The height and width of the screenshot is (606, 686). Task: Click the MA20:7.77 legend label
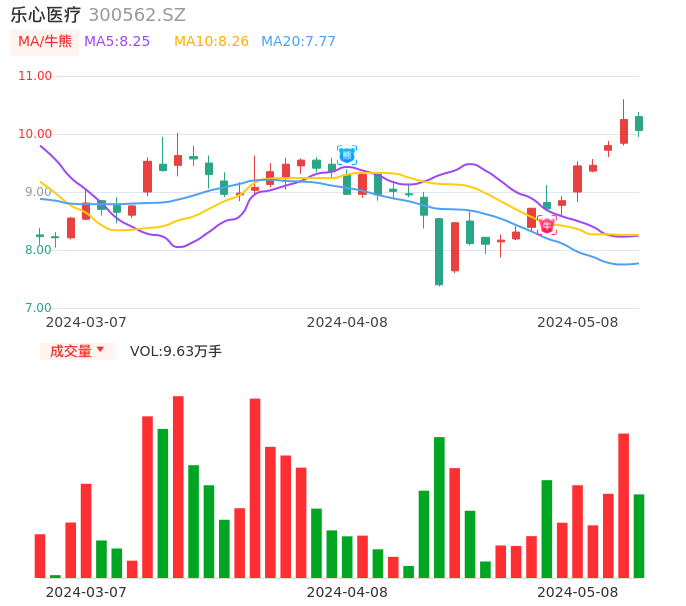(x=298, y=42)
